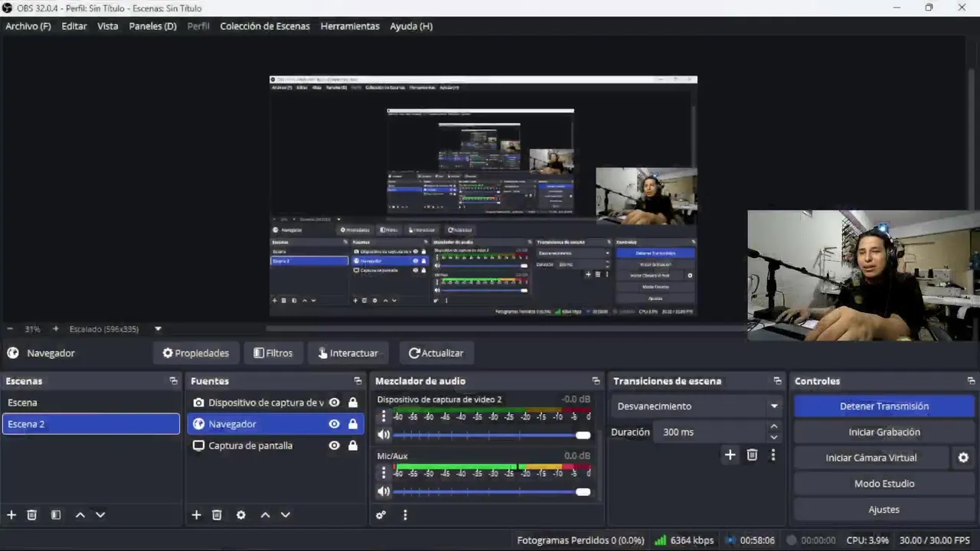Hide the Captura de pantalla source
The image size is (980, 551).
click(334, 445)
